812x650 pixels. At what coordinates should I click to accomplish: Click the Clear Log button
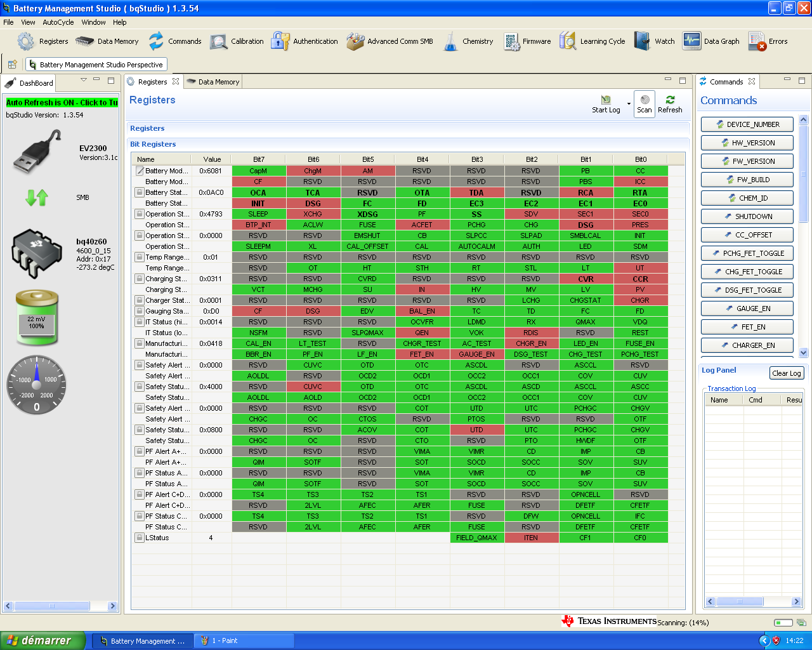point(786,373)
